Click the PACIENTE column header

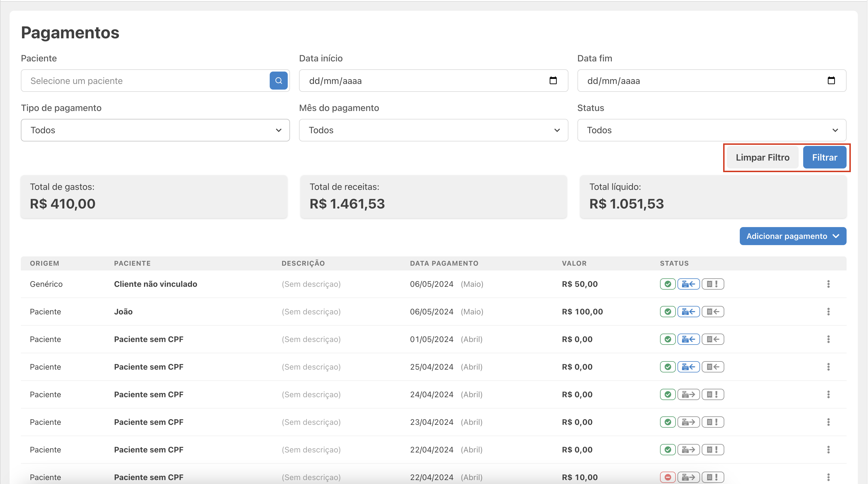click(132, 263)
